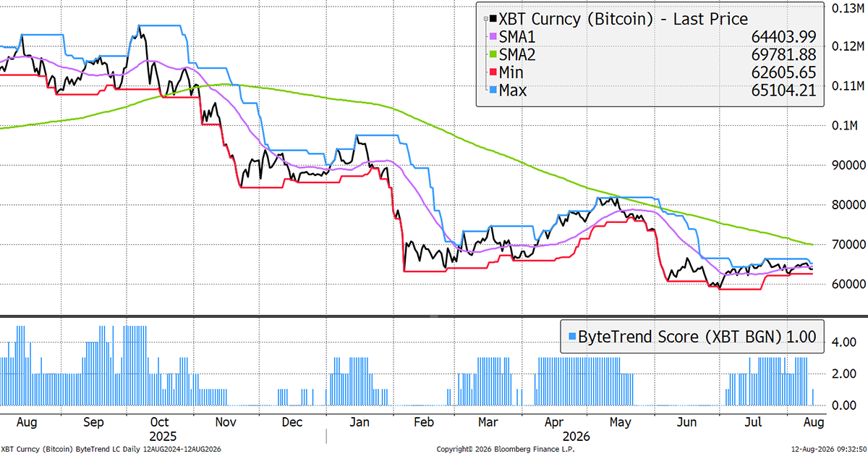Click the Mar month label
The height and width of the screenshot is (454, 868).
pos(488,421)
